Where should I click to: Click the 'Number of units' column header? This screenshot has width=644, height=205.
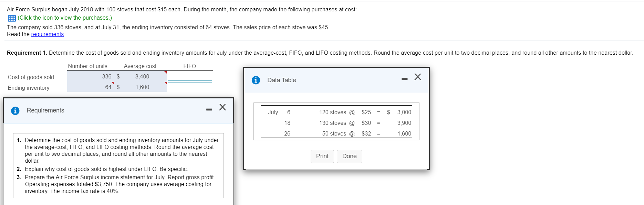click(88, 66)
